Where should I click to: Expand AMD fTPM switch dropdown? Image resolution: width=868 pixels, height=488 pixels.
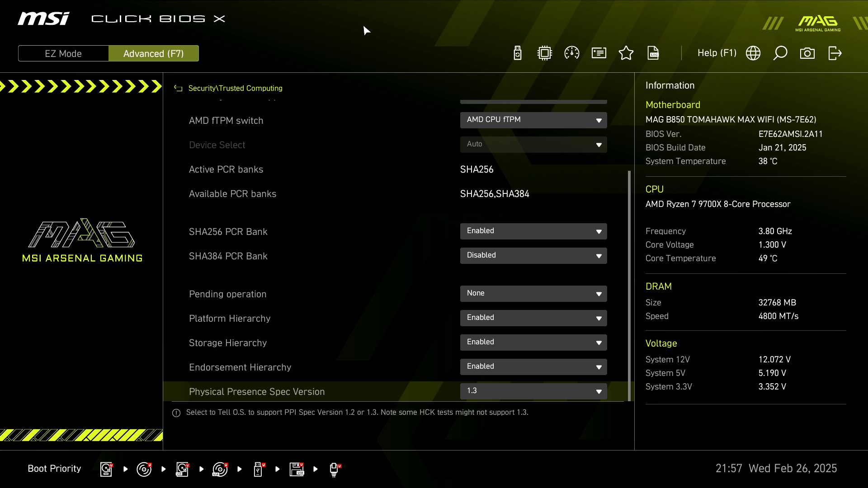pos(599,120)
